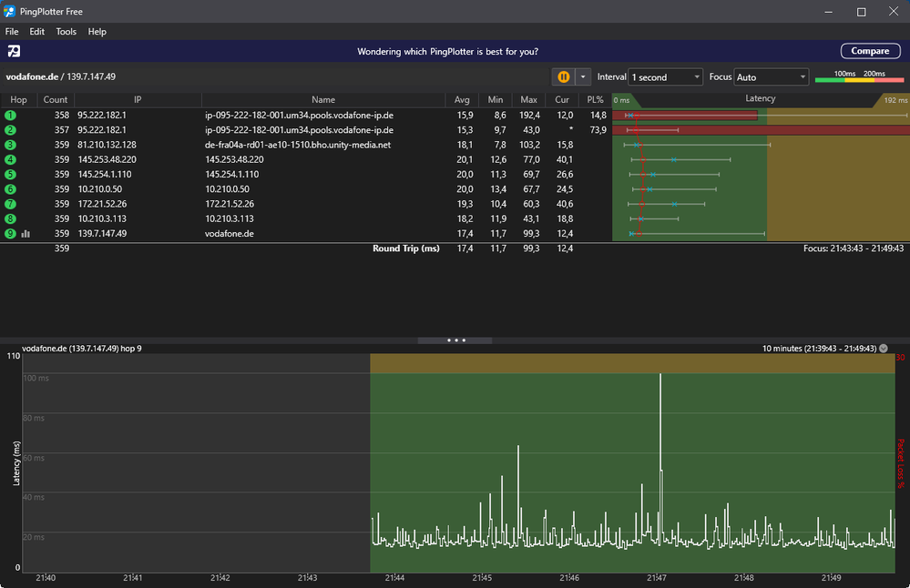Image resolution: width=910 pixels, height=588 pixels.
Task: Select the hop 1 green circle icon
Action: (11, 116)
